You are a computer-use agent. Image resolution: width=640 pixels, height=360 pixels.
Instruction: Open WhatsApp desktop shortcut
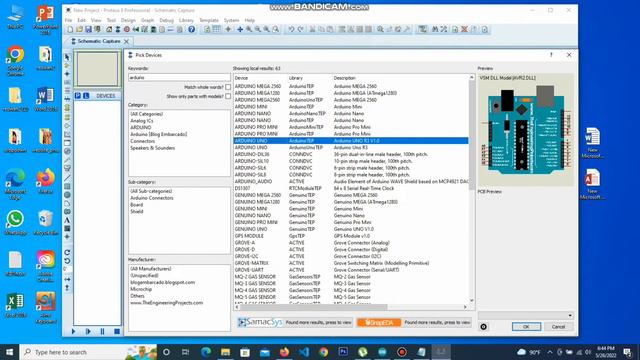coord(15,223)
